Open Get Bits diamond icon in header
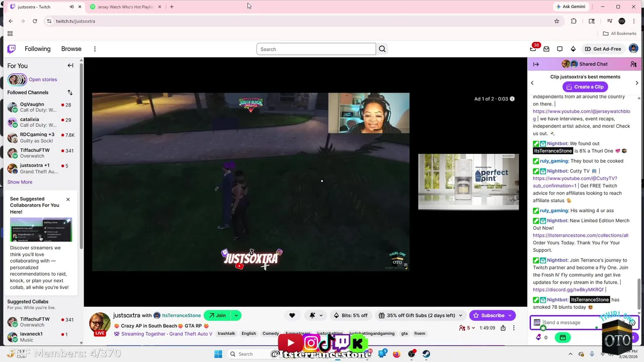This screenshot has width=644, height=362. point(573,49)
